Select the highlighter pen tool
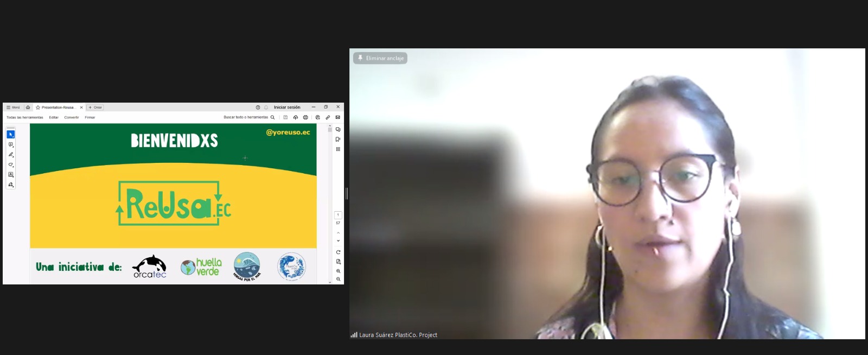 [x=10, y=155]
